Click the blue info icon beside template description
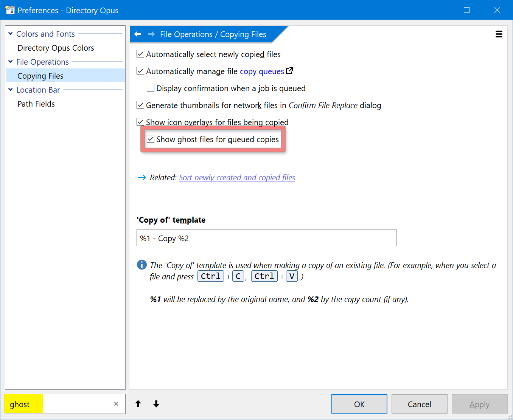 [142, 265]
